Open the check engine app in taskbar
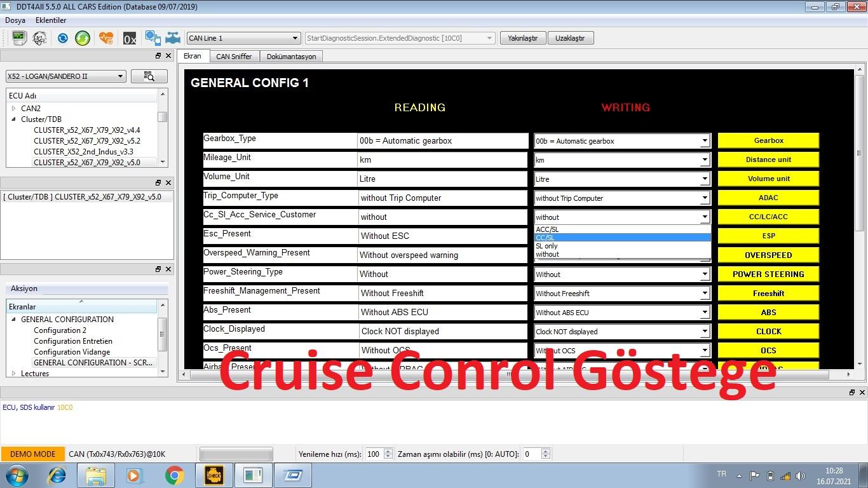Image resolution: width=868 pixels, height=488 pixels. click(214, 475)
